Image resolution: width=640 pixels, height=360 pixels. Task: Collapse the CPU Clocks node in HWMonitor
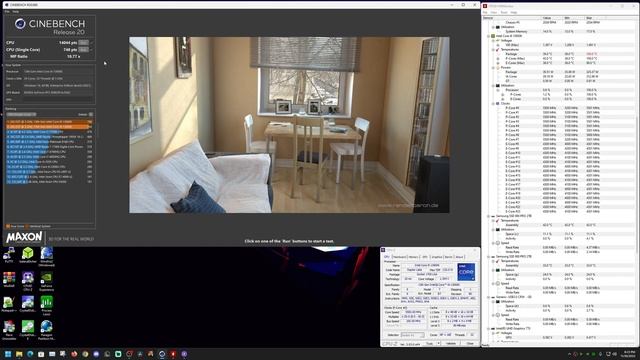[x=493, y=104]
